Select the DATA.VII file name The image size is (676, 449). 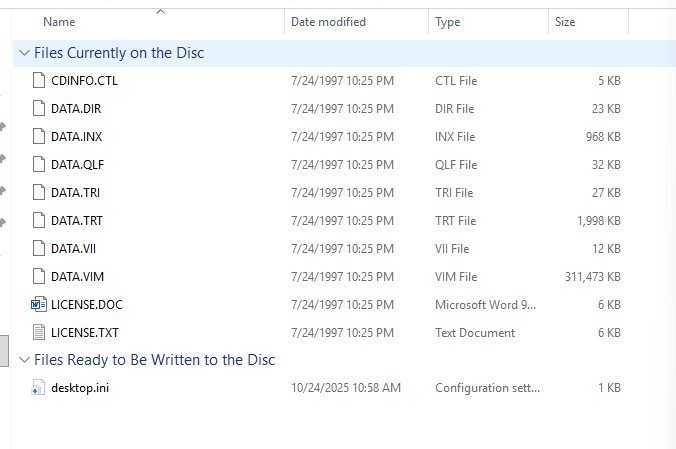tap(73, 248)
